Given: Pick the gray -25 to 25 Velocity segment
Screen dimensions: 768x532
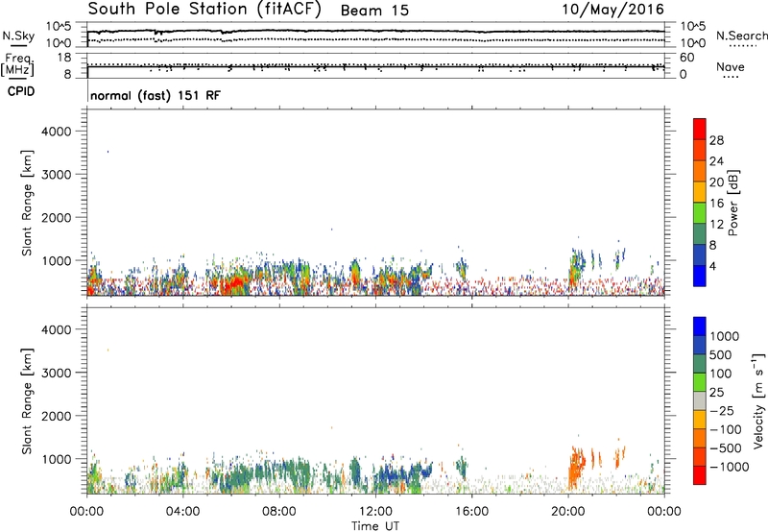Looking at the screenshot, I should pyautogui.click(x=700, y=400).
